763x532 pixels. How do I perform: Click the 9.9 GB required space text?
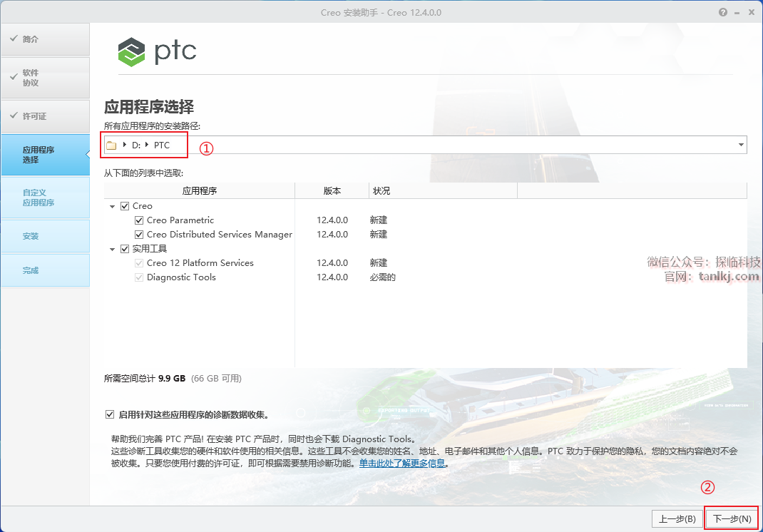[172, 379]
